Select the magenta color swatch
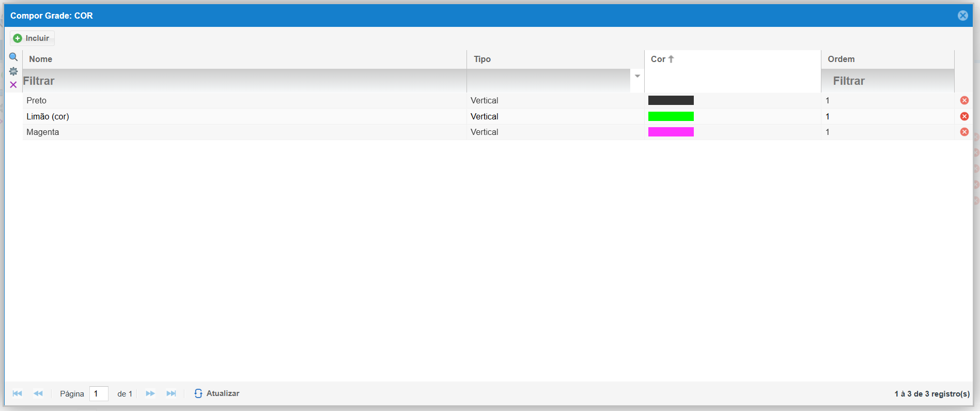This screenshot has width=980, height=411. pyautogui.click(x=671, y=132)
